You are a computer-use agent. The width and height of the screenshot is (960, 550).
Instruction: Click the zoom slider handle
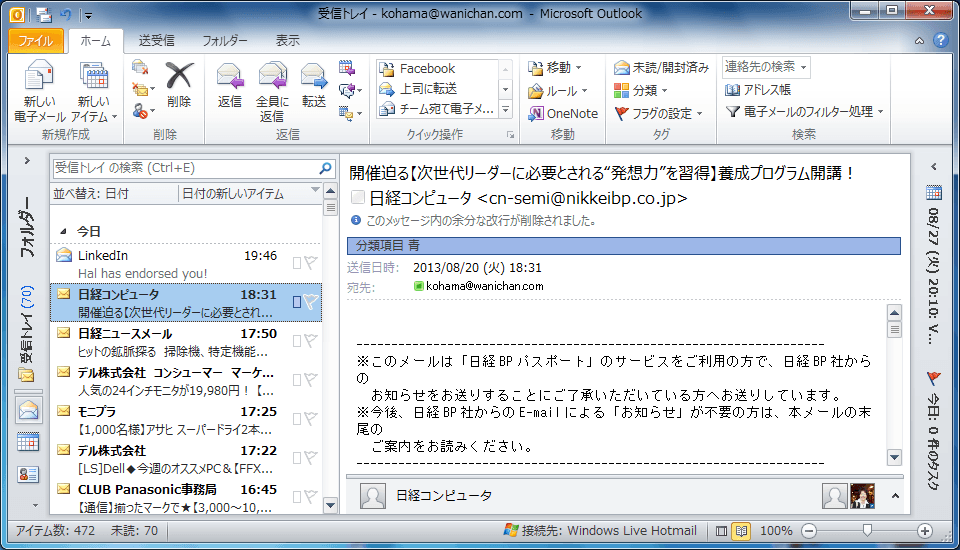tap(867, 531)
